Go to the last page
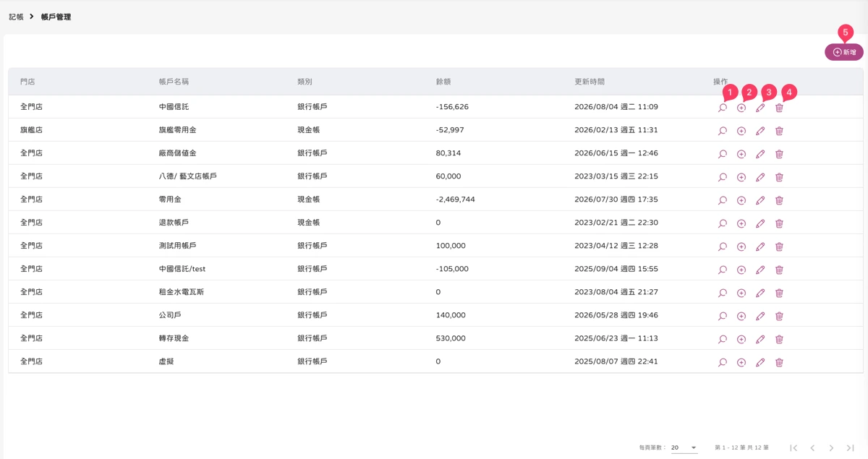The width and height of the screenshot is (868, 459). (x=850, y=448)
